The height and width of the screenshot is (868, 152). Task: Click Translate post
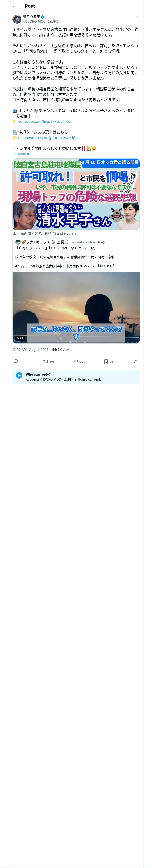[x=22, y=154]
